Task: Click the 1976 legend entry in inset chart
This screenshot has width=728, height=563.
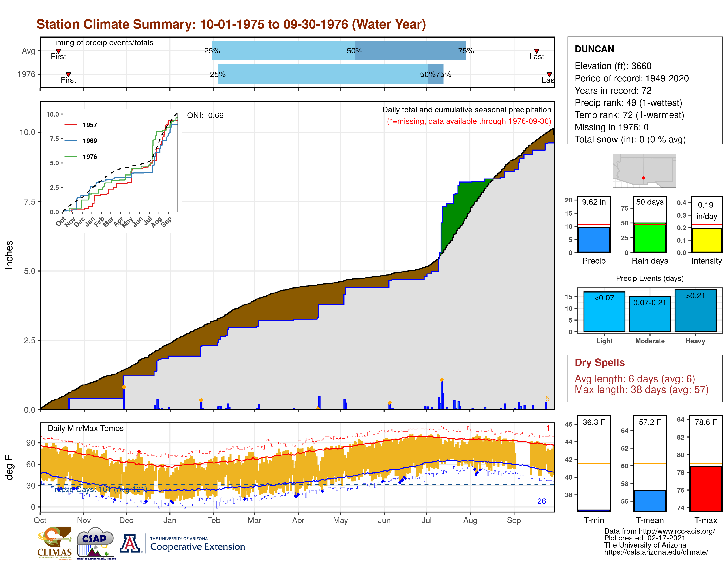Action: pos(81,157)
